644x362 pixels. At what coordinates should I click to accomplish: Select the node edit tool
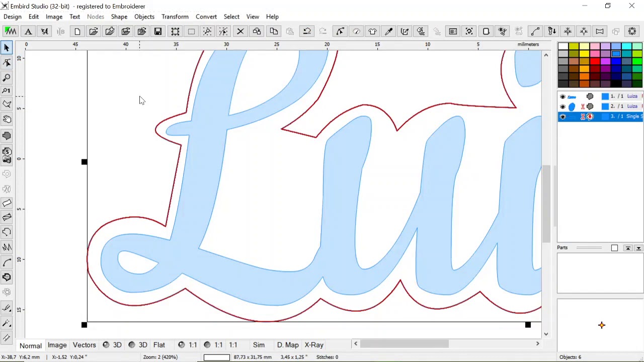pos(7,62)
